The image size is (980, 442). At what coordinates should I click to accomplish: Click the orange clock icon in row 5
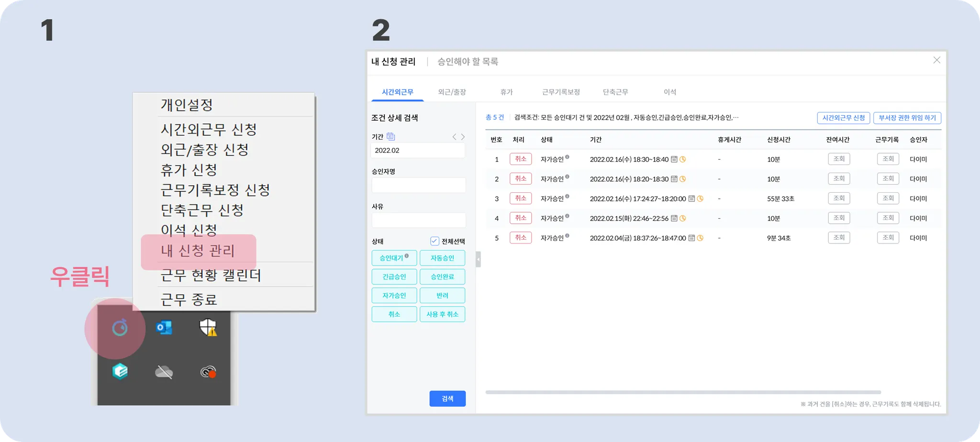coord(700,238)
